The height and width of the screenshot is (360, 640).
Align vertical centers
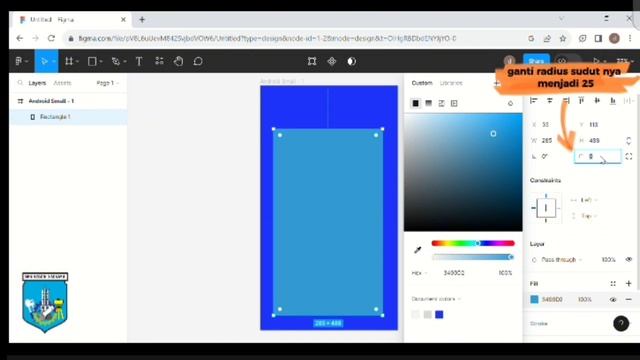click(x=597, y=100)
